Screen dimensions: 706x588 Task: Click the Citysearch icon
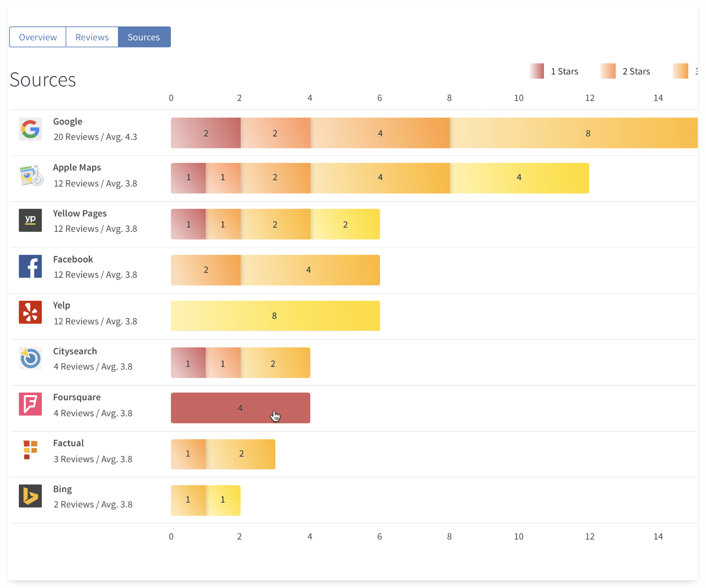tap(30, 358)
